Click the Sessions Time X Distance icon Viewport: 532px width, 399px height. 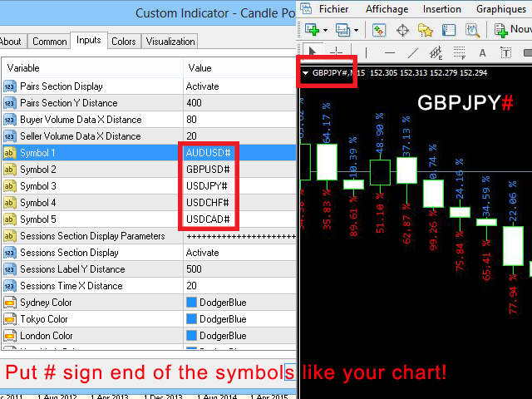(9, 286)
